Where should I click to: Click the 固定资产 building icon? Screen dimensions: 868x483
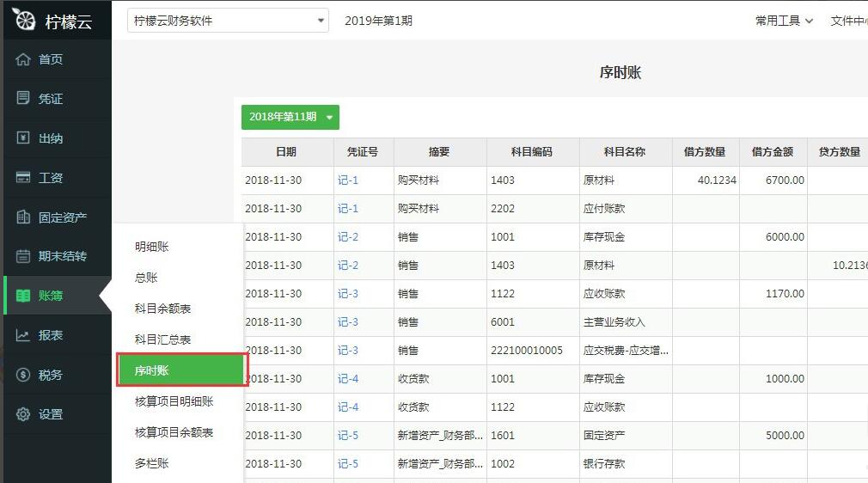(x=22, y=217)
